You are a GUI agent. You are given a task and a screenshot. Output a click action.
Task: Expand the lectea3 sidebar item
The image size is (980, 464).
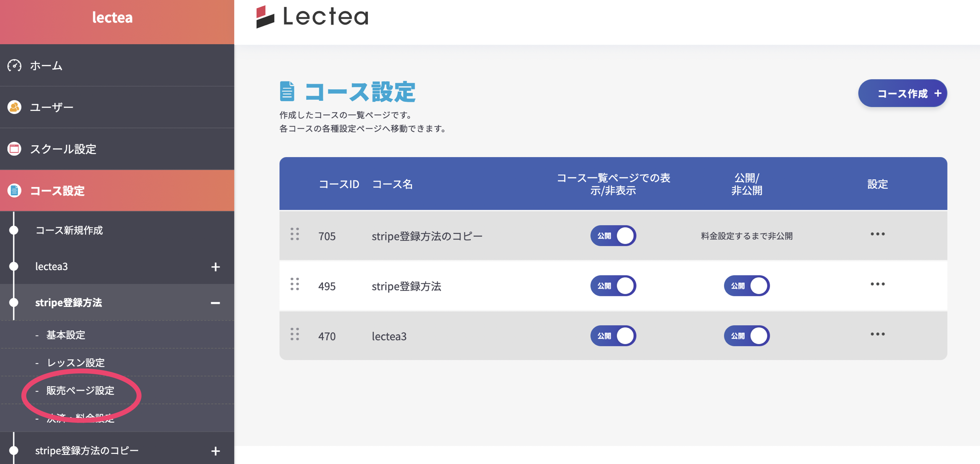215,266
